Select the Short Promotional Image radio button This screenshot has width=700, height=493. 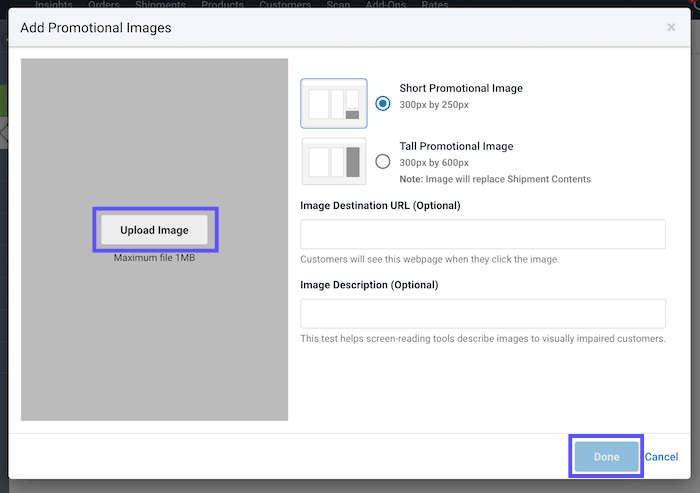383,104
